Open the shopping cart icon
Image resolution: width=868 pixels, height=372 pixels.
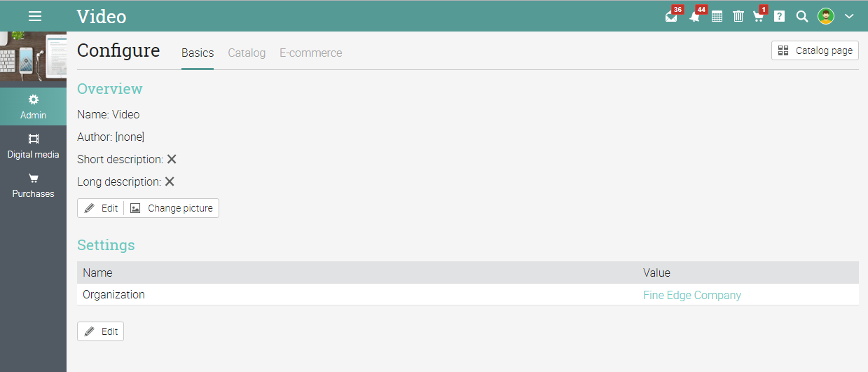[759, 16]
